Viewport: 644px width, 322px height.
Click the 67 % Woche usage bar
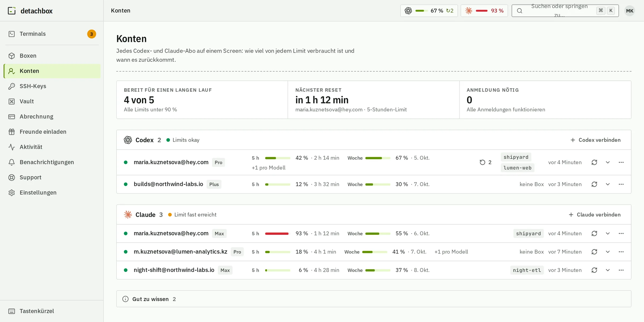pyautogui.click(x=378, y=158)
